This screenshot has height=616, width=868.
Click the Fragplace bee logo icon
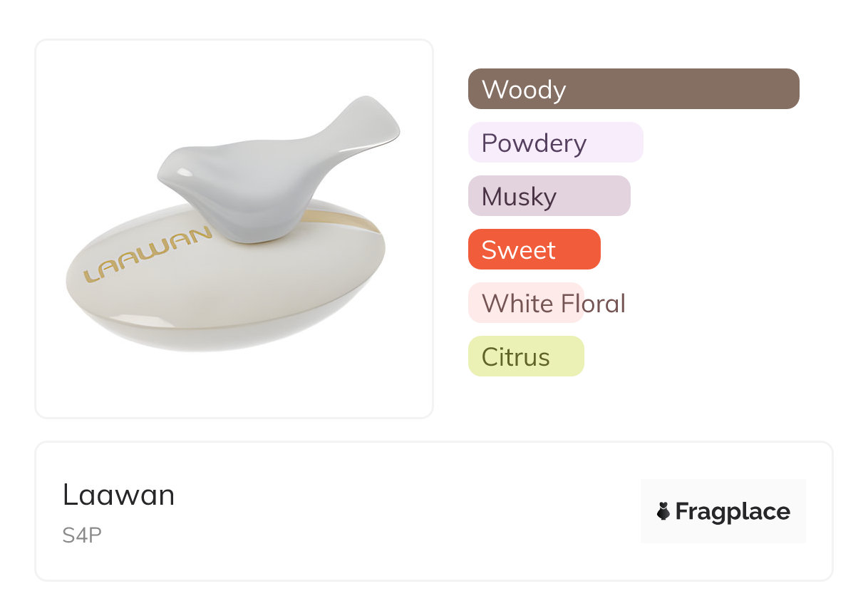663,511
